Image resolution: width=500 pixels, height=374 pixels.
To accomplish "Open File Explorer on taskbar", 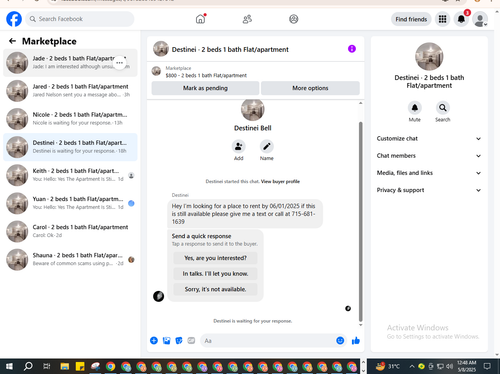I will [65, 367].
